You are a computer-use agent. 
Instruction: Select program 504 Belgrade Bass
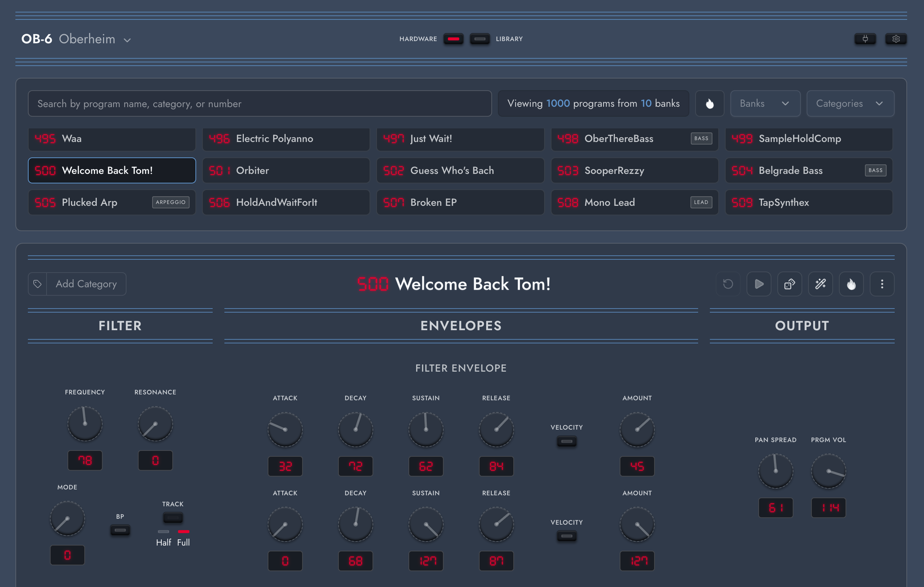[809, 171]
